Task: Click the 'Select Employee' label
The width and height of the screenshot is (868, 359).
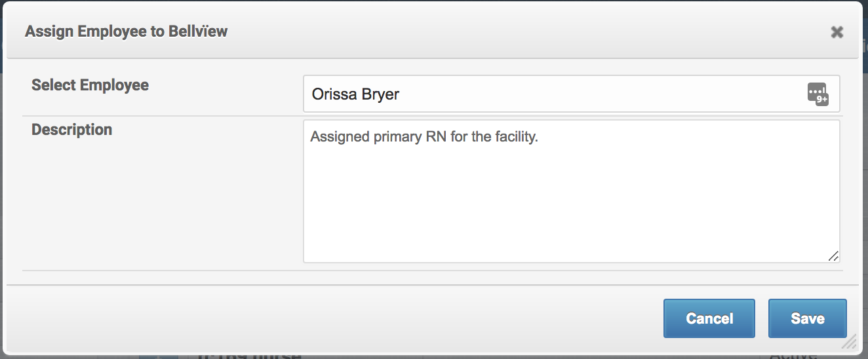Action: [x=90, y=85]
